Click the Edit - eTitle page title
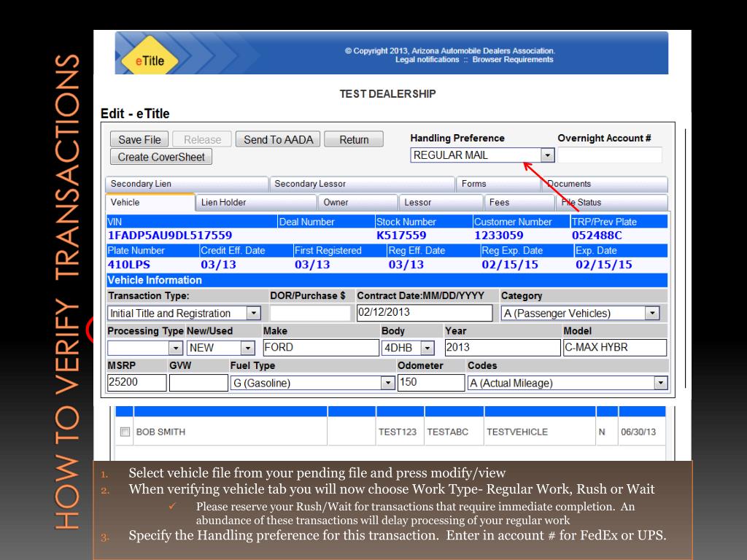The image size is (747, 560). tap(135, 114)
